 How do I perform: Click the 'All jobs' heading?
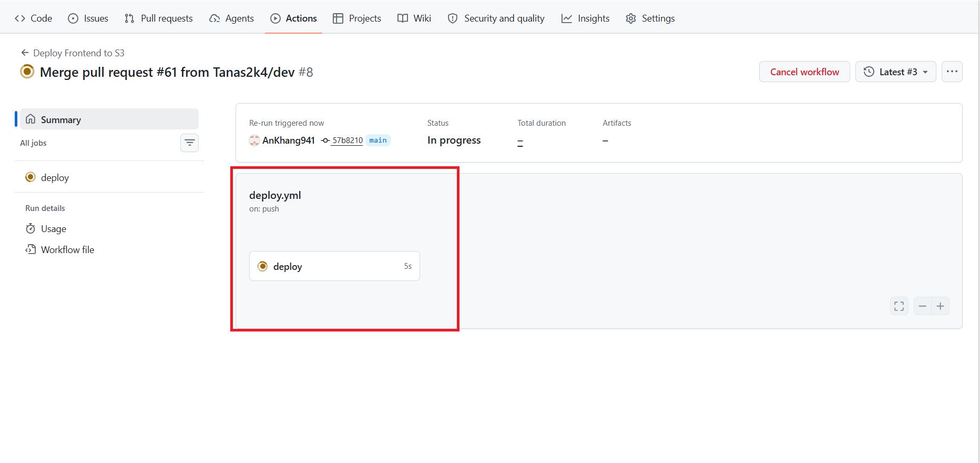click(x=33, y=143)
